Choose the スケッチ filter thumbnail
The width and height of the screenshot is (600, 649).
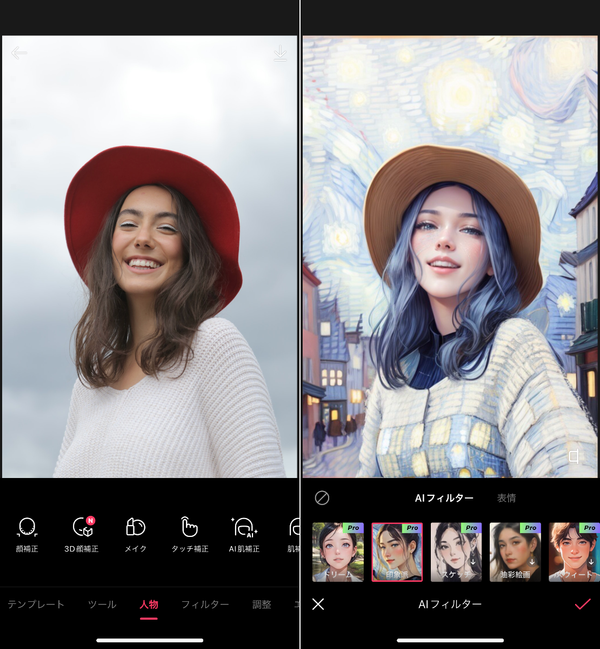[456, 552]
